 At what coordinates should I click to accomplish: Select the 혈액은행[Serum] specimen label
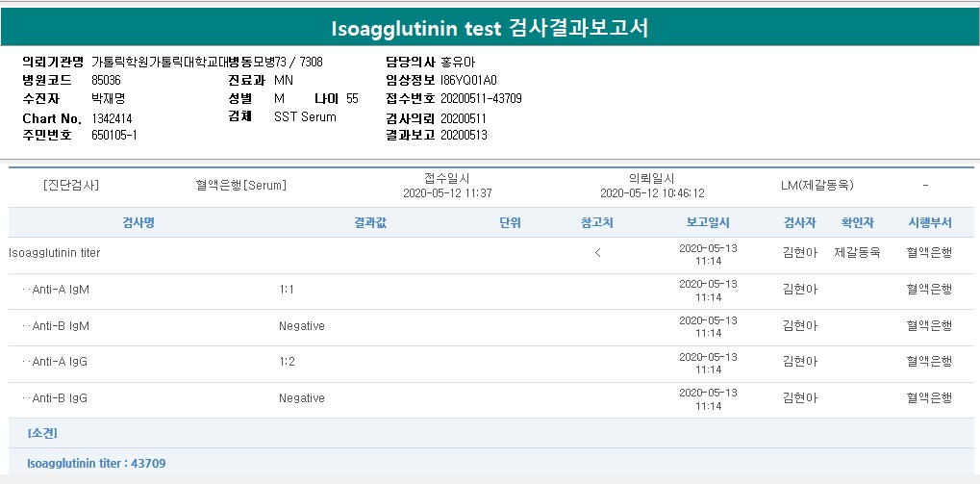click(x=240, y=185)
